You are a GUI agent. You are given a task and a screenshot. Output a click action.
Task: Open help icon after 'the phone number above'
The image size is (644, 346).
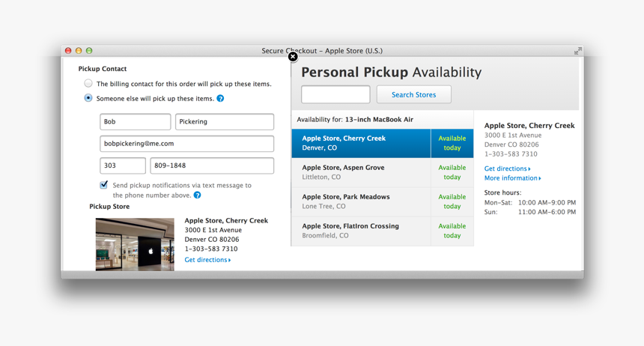198,195
